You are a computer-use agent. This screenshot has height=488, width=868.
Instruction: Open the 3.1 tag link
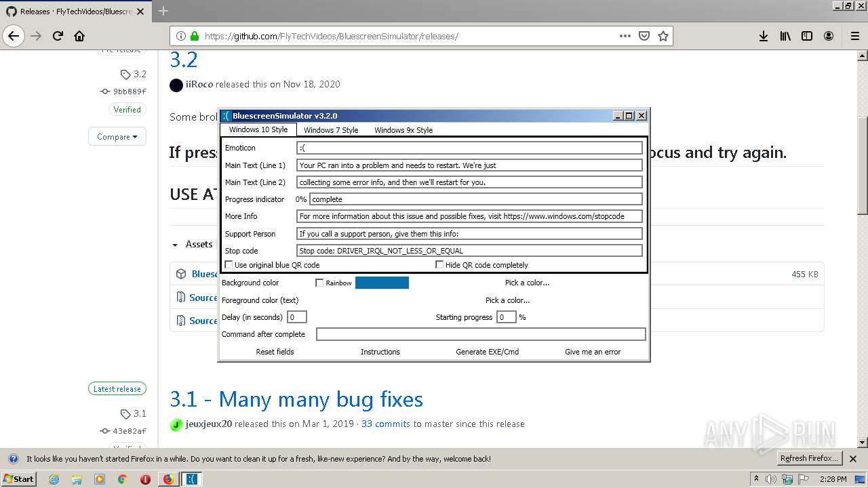click(134, 413)
